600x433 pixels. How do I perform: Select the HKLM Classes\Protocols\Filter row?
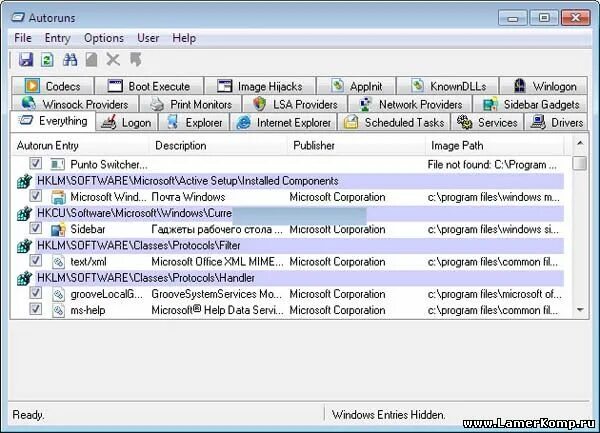tap(300, 246)
